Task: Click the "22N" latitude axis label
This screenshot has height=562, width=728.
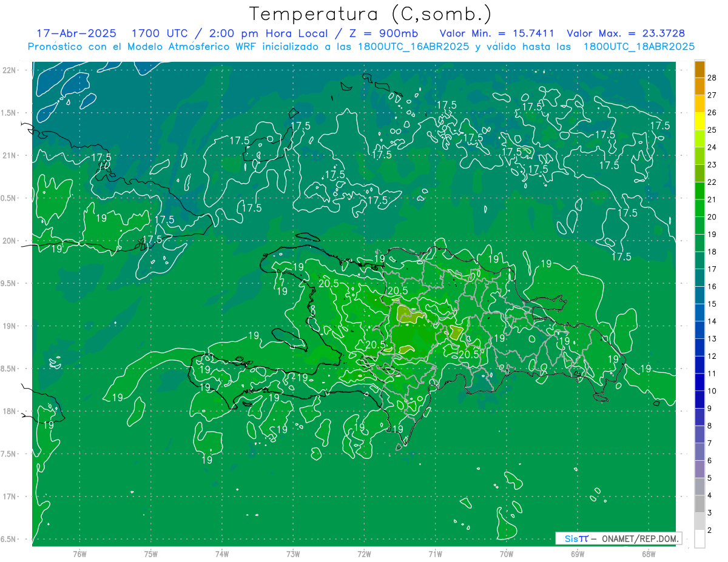Action: (9, 70)
